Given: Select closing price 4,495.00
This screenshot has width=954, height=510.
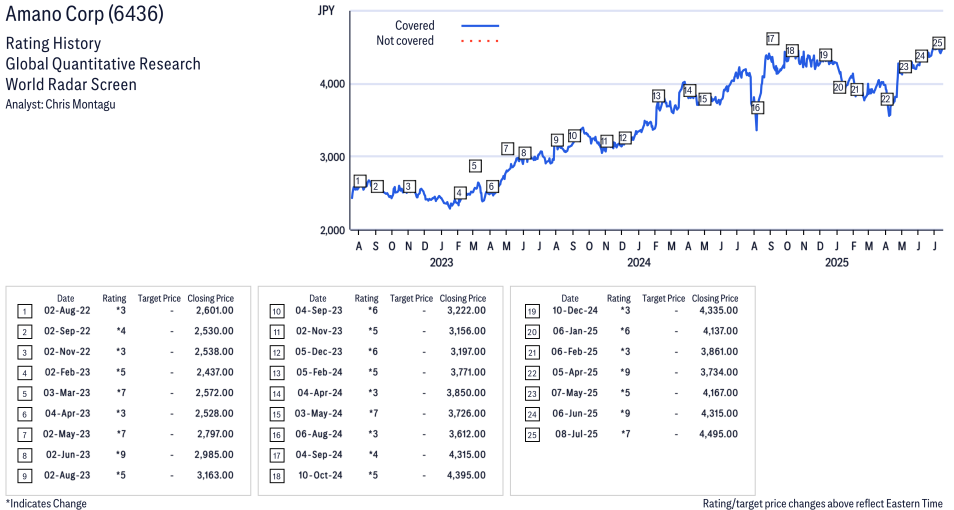Looking at the screenshot, I should [x=719, y=435].
